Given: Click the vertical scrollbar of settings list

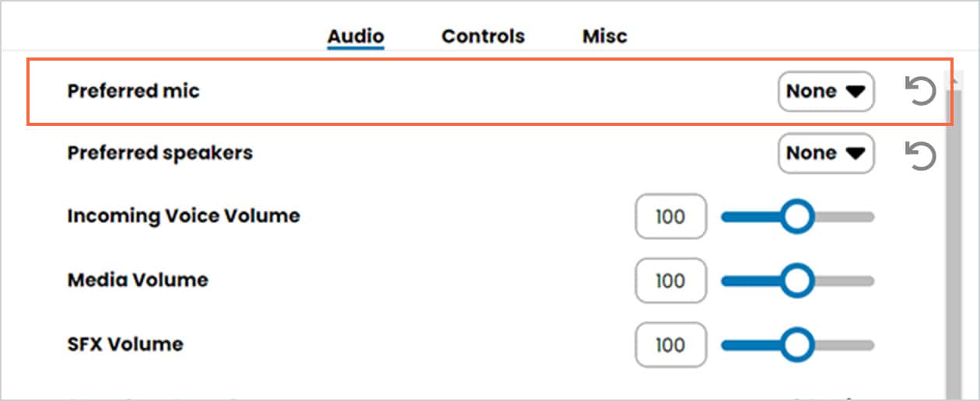Looking at the screenshot, I should [x=950, y=241].
